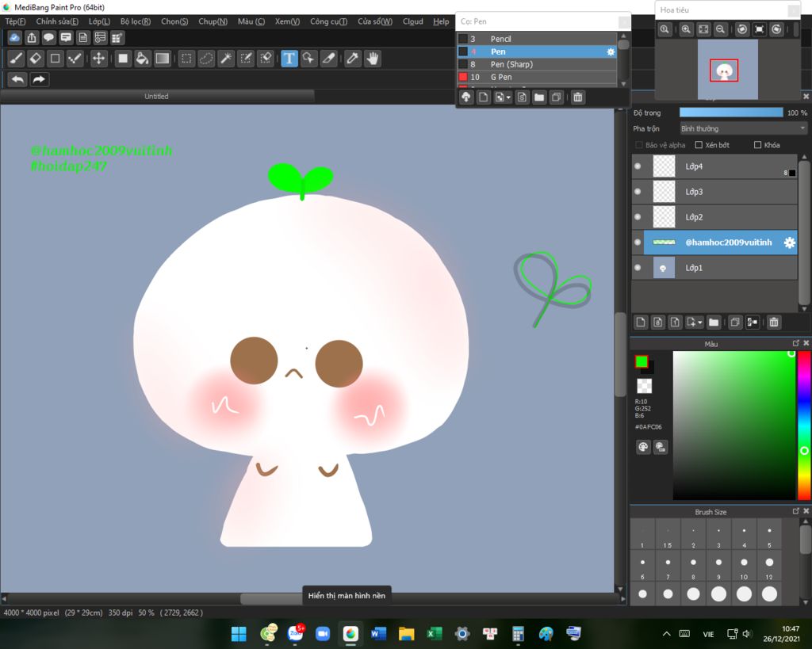Save to cloud using the cloud toolbar icon

click(x=14, y=38)
